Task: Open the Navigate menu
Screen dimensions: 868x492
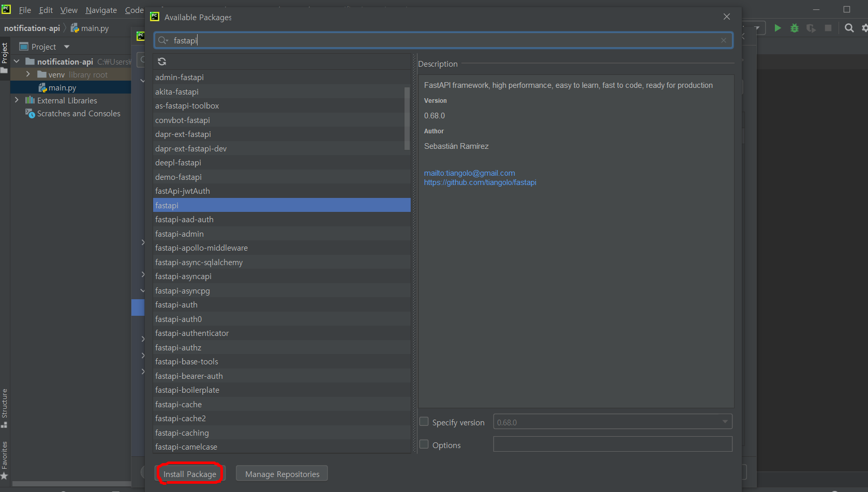Action: click(101, 10)
